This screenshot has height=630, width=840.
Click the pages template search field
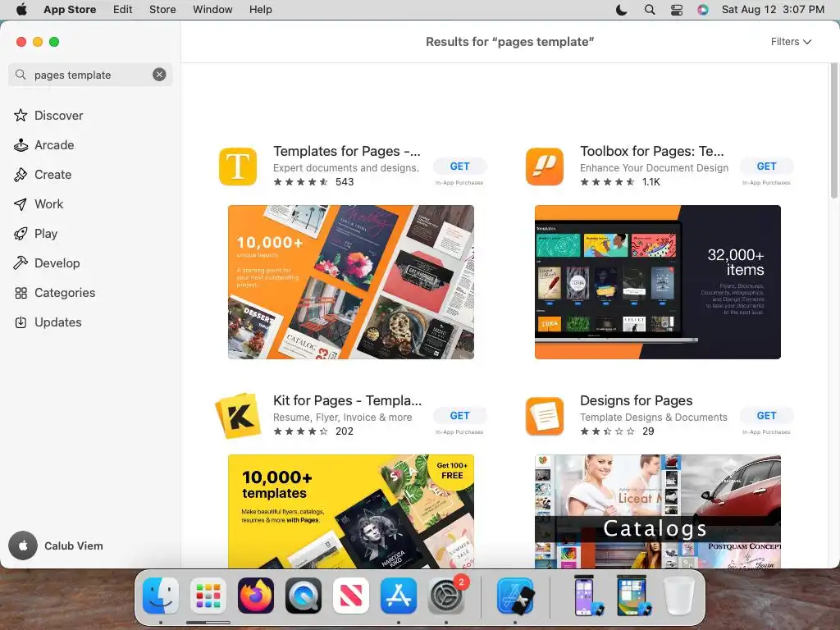click(90, 75)
